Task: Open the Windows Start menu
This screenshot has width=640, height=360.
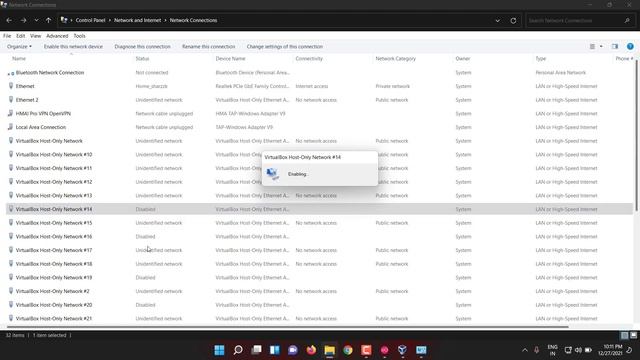Action: pyautogui.click(x=219, y=350)
